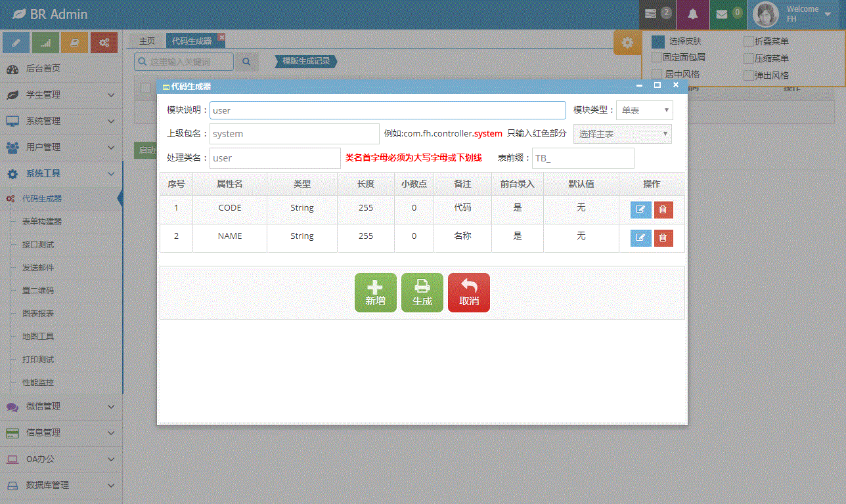Click the 表前缀 TB_ input field
This screenshot has width=846, height=504.
(583, 158)
